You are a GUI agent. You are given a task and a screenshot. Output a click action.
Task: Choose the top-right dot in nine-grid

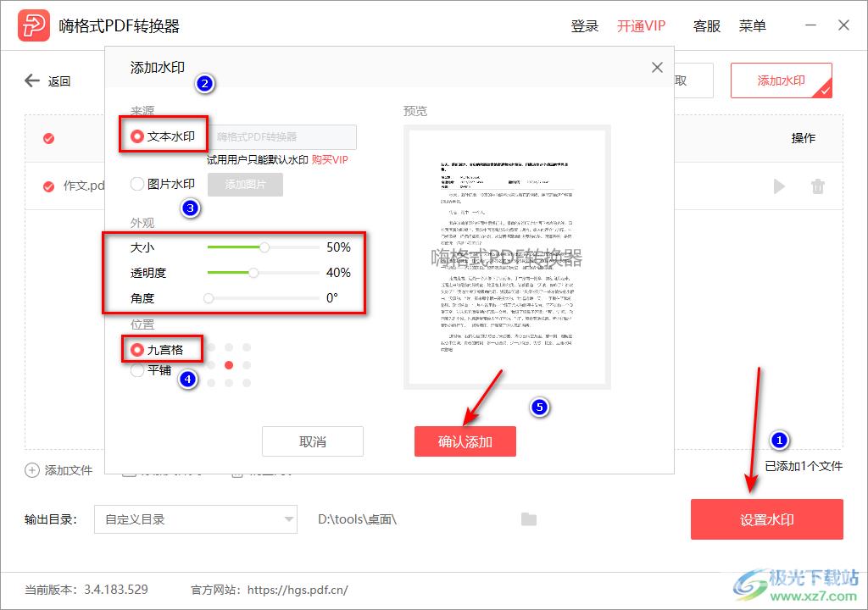tap(247, 347)
